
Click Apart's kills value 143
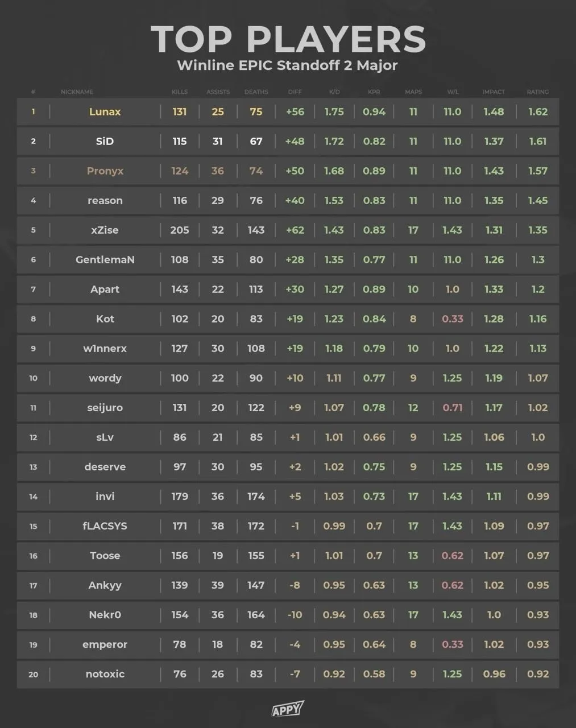(x=180, y=289)
